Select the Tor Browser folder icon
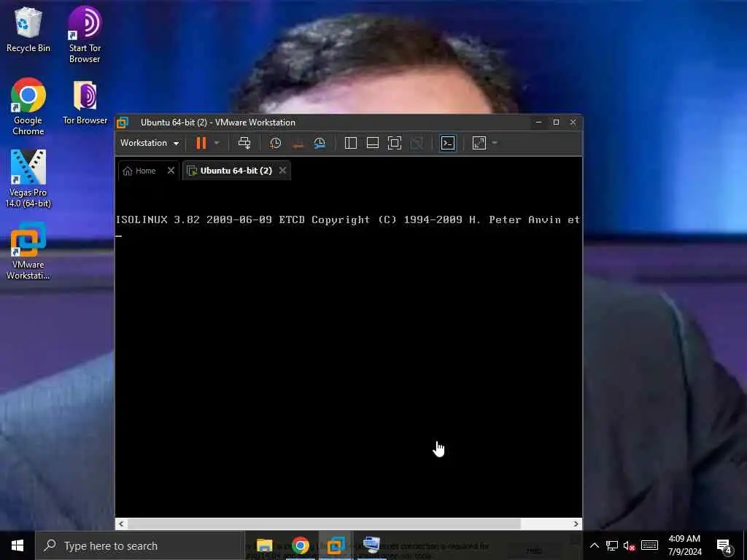The width and height of the screenshot is (747, 560). 85,103
